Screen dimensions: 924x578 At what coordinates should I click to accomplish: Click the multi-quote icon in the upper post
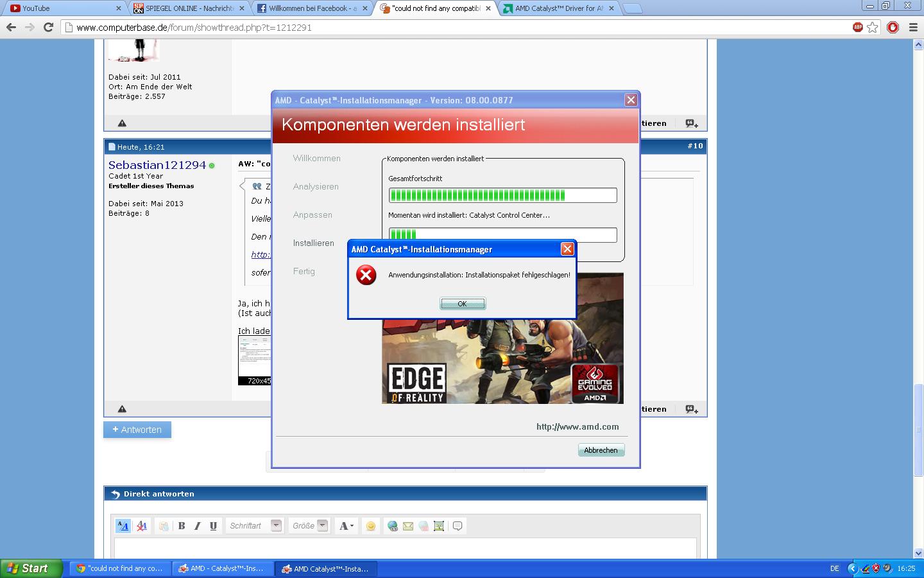(691, 123)
